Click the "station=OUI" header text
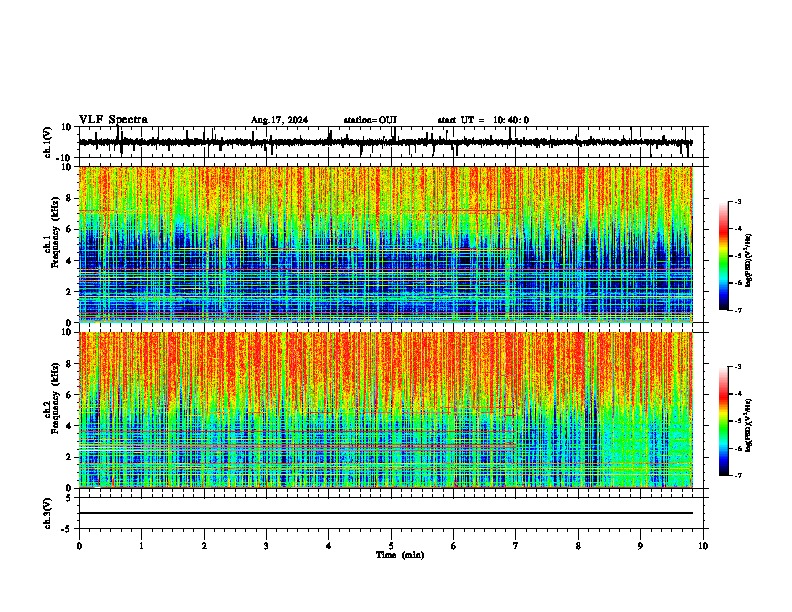This screenshot has width=792, height=612. (x=370, y=120)
